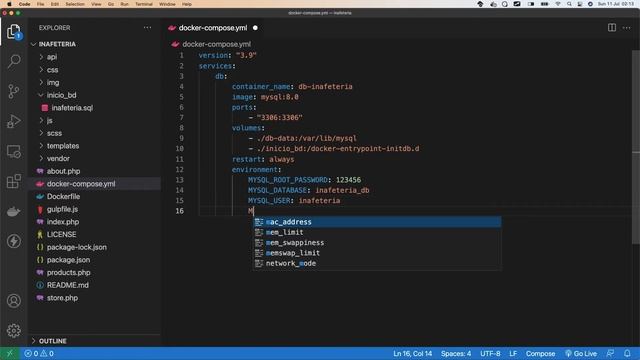Open the Manage gear icon
This screenshot has height=360, width=640.
point(13,330)
